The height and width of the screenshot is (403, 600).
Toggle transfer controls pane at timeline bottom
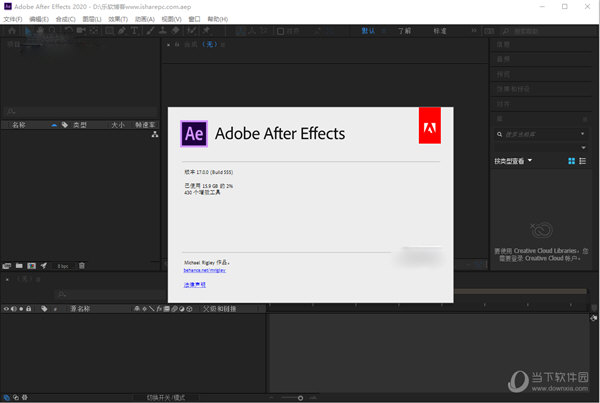16,398
